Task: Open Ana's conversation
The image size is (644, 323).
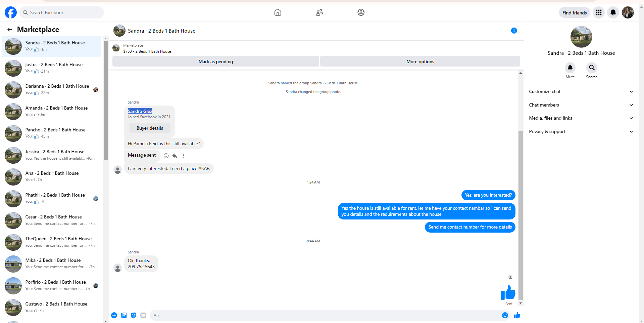Action: (x=52, y=176)
